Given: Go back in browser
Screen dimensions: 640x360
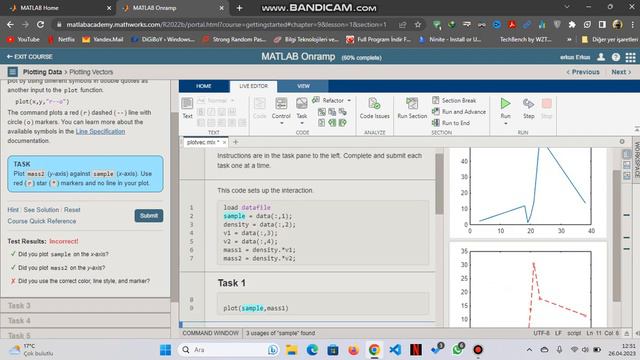Looking at the screenshot, I should [10, 24].
